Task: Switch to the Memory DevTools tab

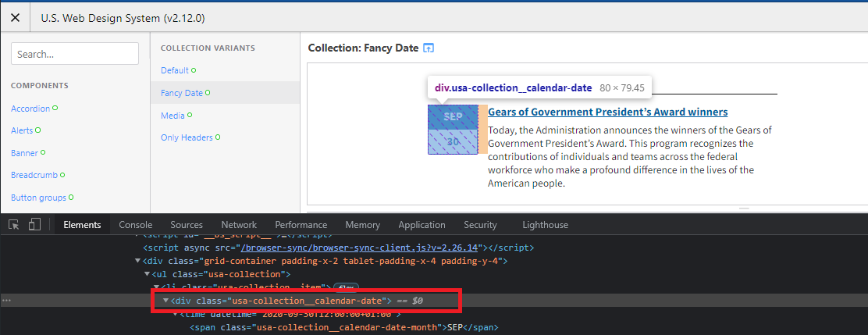Action: click(x=363, y=225)
